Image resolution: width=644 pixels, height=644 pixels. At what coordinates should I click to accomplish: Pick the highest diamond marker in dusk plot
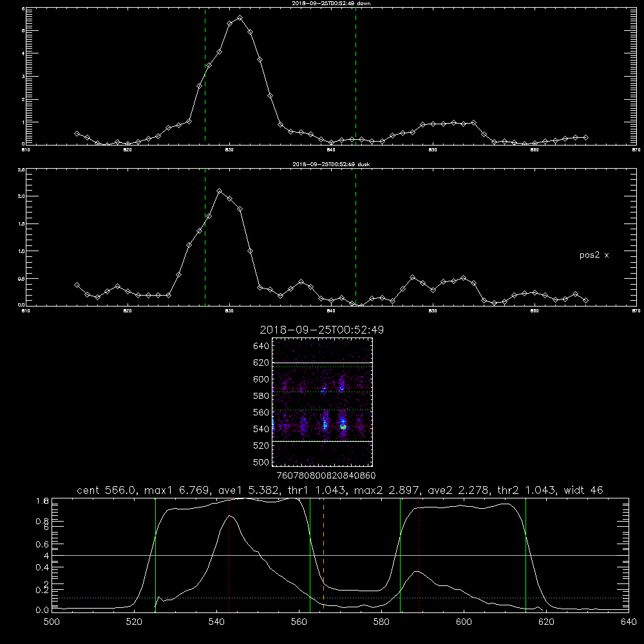coord(220,191)
